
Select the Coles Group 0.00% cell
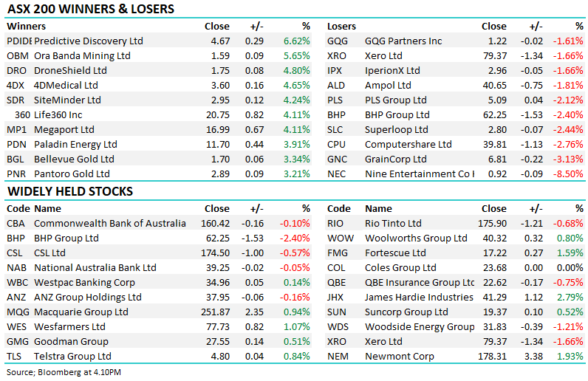tap(570, 268)
